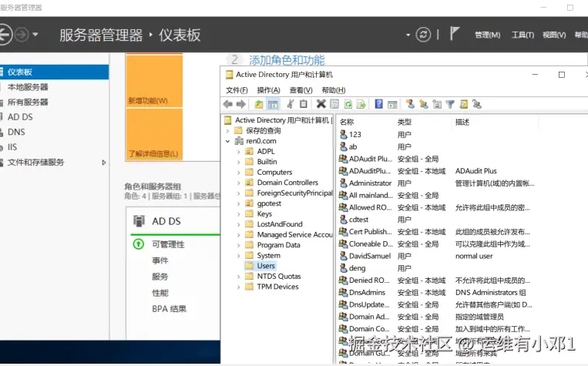This screenshot has height=366, width=588.
Task: Toggle the action pane icon beside Help
Action: tap(392, 104)
